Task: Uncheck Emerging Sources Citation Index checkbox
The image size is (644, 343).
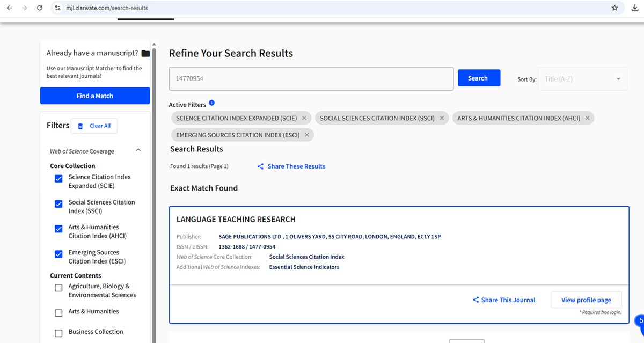Action: tap(59, 254)
